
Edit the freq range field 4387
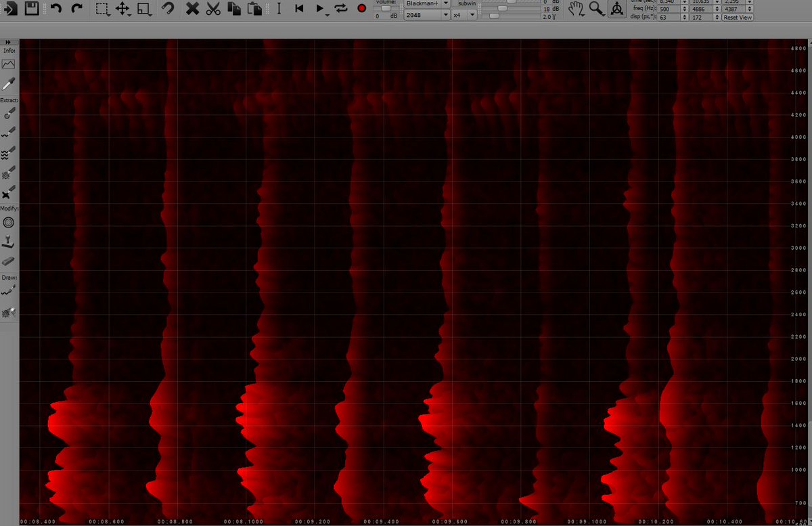735,9
